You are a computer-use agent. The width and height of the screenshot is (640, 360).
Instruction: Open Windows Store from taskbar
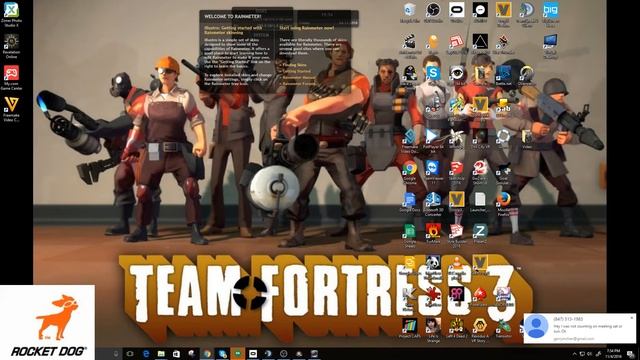click(176, 354)
